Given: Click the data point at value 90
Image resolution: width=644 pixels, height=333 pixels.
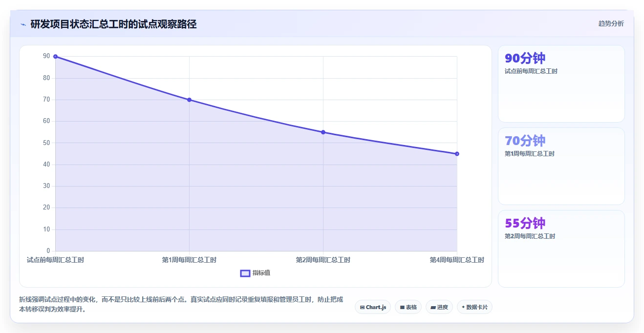Looking at the screenshot, I should point(55,57).
